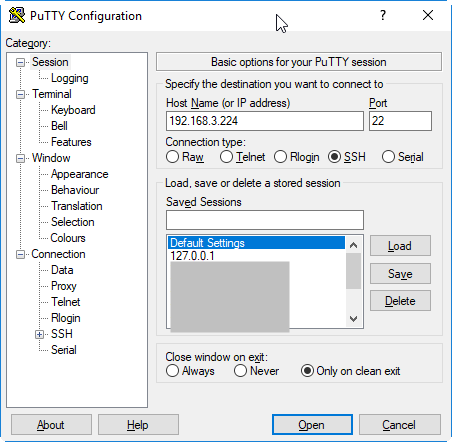Screen dimensions: 452x442
Task: Select Serial connection type radio button
Action: [x=388, y=157]
